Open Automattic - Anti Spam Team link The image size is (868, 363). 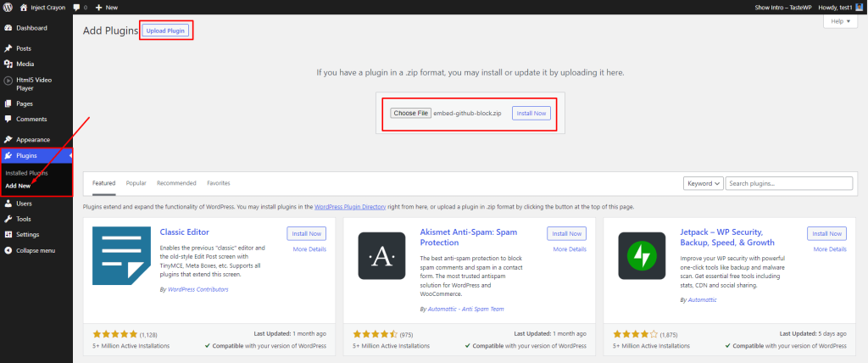[466, 310]
